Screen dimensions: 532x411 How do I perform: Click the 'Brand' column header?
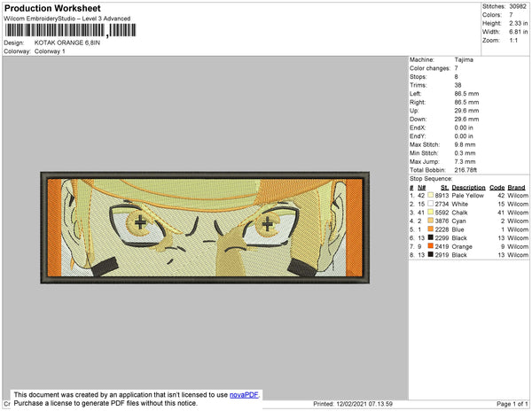pos(516,188)
